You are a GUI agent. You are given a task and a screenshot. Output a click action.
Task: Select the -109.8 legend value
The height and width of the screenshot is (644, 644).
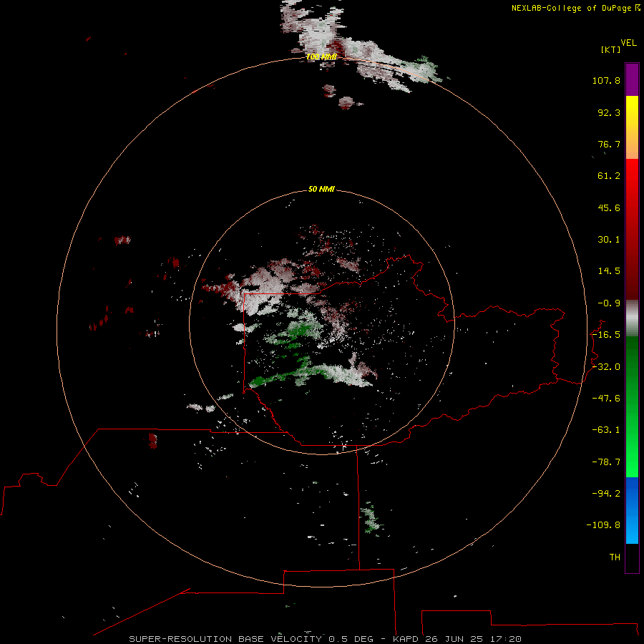603,525
